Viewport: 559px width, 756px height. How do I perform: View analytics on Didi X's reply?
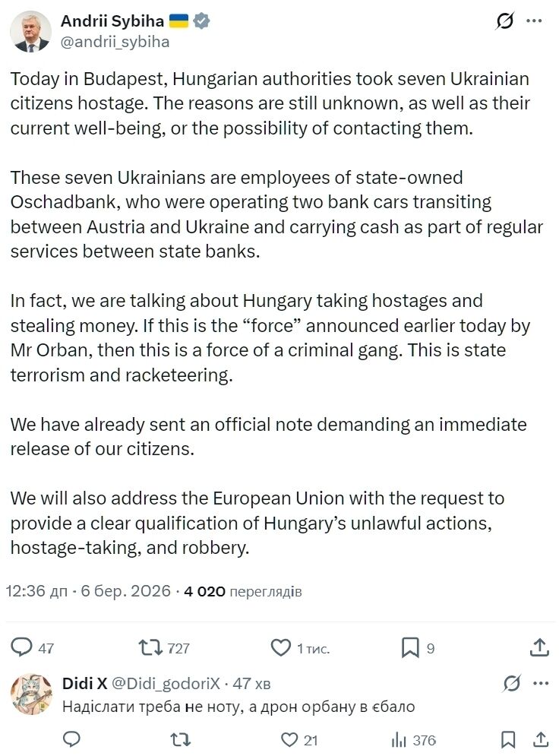click(x=399, y=739)
